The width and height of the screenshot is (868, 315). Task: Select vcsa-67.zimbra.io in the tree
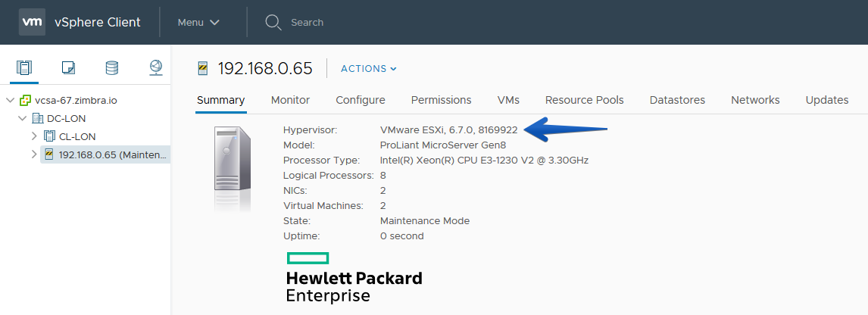(76, 101)
